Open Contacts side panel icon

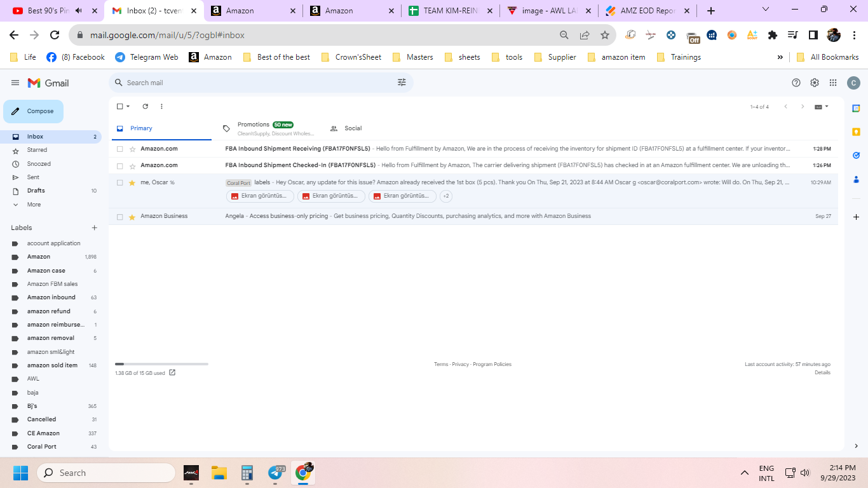point(856,179)
